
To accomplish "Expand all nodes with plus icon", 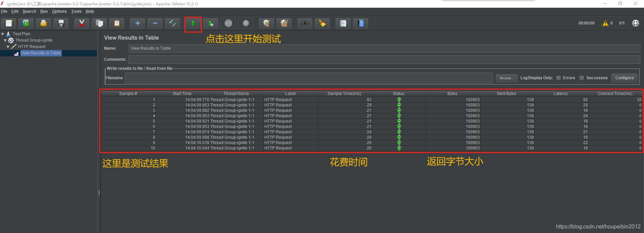I will pyautogui.click(x=137, y=23).
